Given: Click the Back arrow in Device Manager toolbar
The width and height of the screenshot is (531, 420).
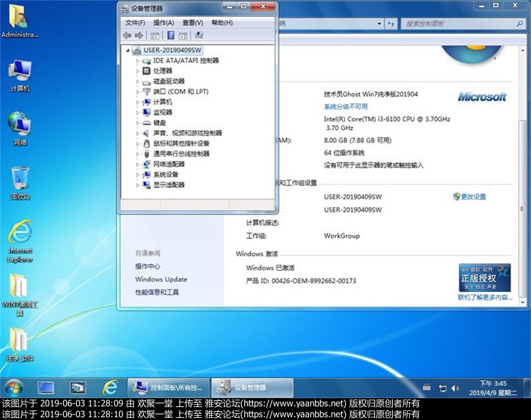Looking at the screenshot, I should coord(127,35).
